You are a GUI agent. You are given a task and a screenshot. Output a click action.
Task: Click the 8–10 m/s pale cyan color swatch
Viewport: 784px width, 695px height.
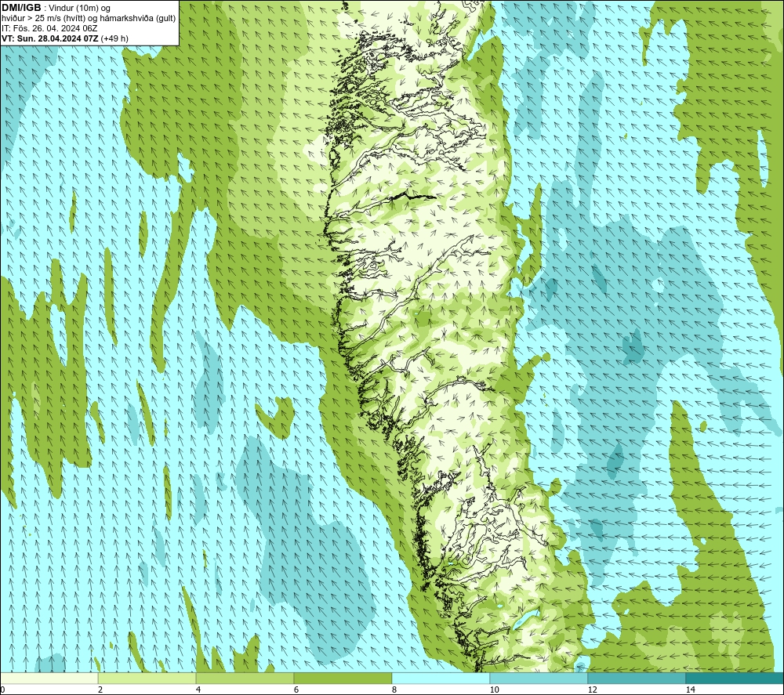pyautogui.click(x=441, y=679)
